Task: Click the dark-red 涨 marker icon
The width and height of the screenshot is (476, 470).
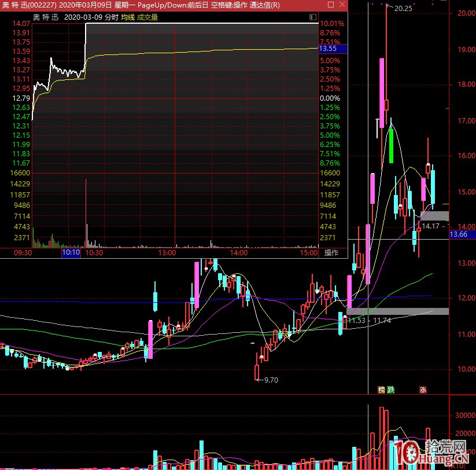Action: pos(423,390)
